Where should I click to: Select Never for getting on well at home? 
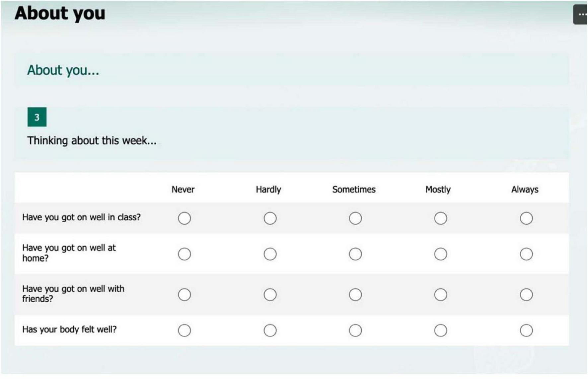click(x=184, y=254)
